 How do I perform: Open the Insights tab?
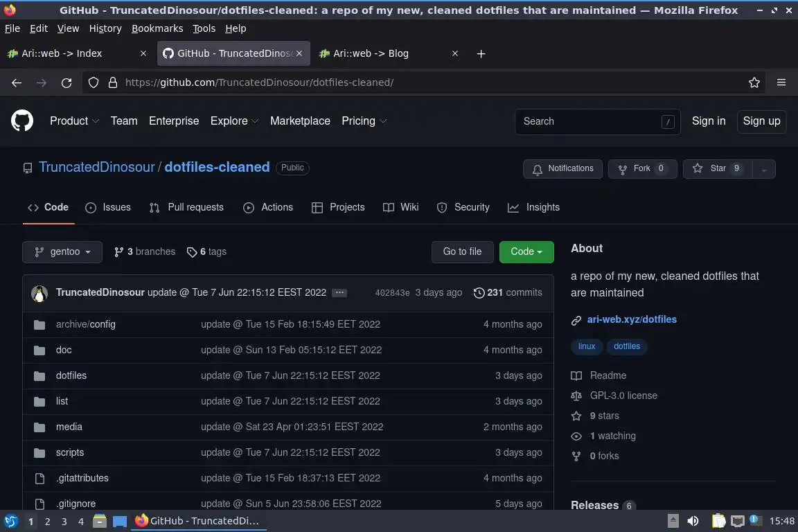[x=533, y=208]
